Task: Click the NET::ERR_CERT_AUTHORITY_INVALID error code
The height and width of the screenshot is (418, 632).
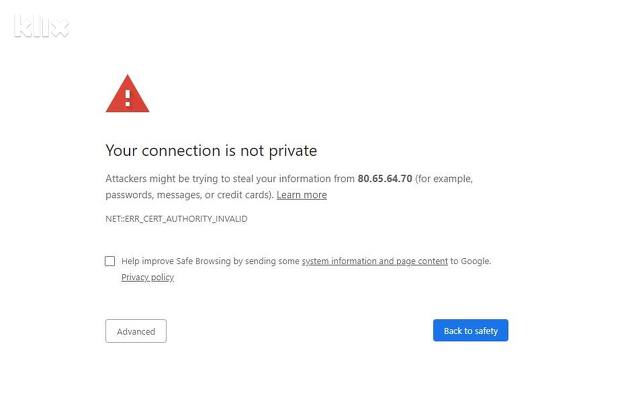Action: (x=176, y=218)
